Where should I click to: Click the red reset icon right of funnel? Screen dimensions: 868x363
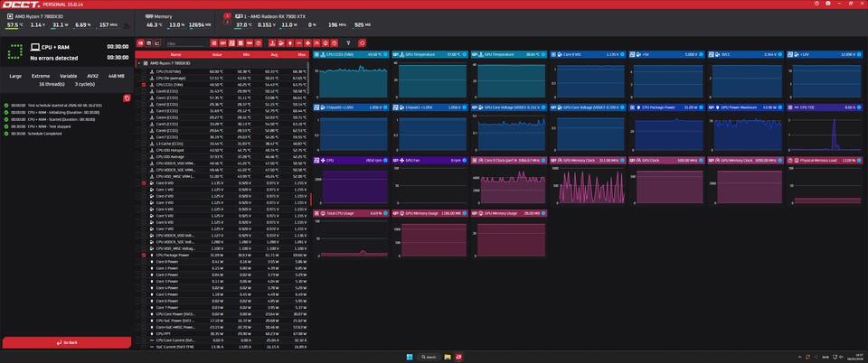363,42
